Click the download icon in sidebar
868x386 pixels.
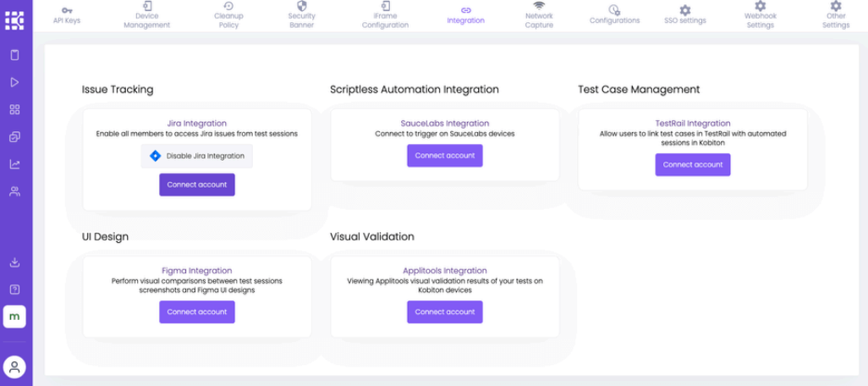(15, 262)
